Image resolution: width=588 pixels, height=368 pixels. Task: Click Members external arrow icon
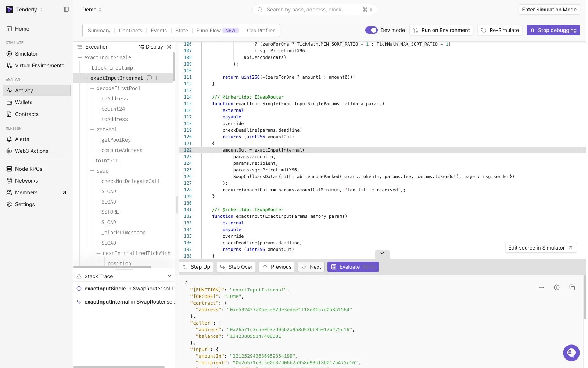tap(64, 192)
